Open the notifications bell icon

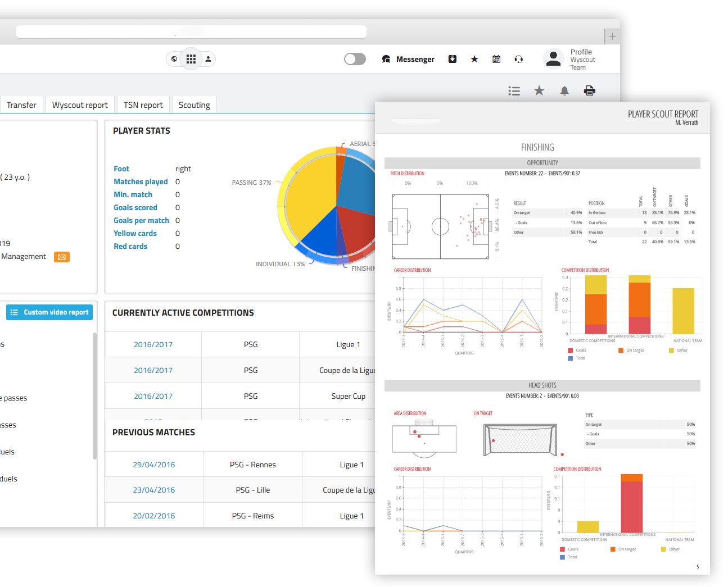point(564,90)
